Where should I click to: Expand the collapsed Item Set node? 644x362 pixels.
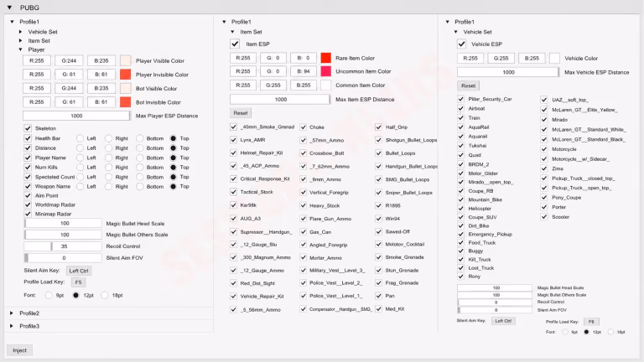point(20,40)
